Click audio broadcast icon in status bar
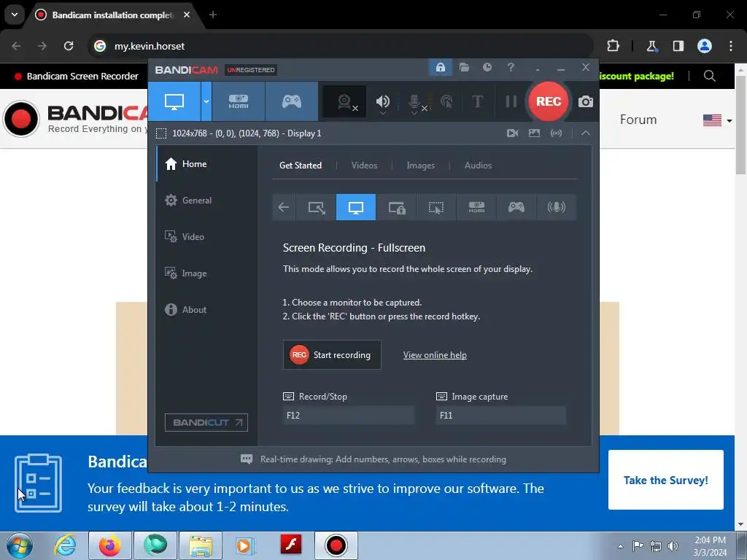The image size is (747, 560). point(556,133)
